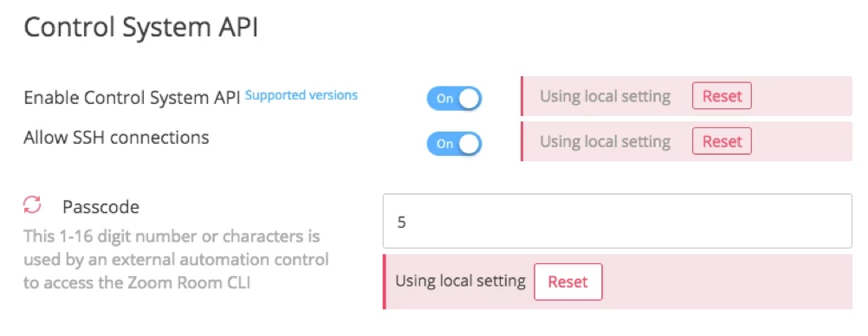Click the Passcode label next to the refresh icon
The height and width of the screenshot is (336, 868).
point(100,207)
